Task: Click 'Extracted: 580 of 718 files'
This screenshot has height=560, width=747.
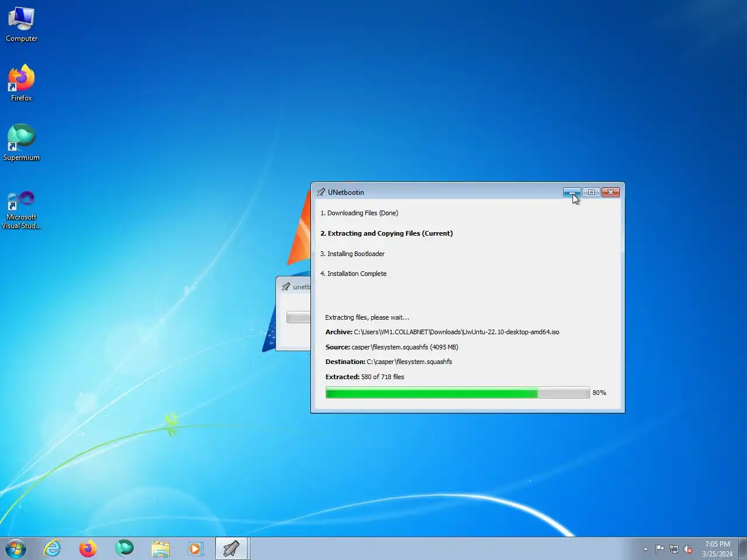Action: click(365, 377)
